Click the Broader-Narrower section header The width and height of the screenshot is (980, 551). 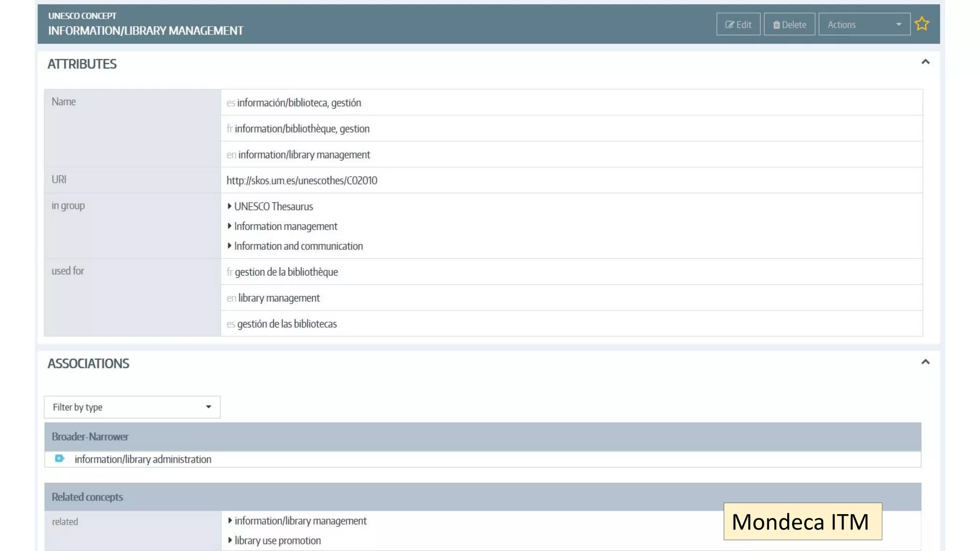(x=90, y=437)
